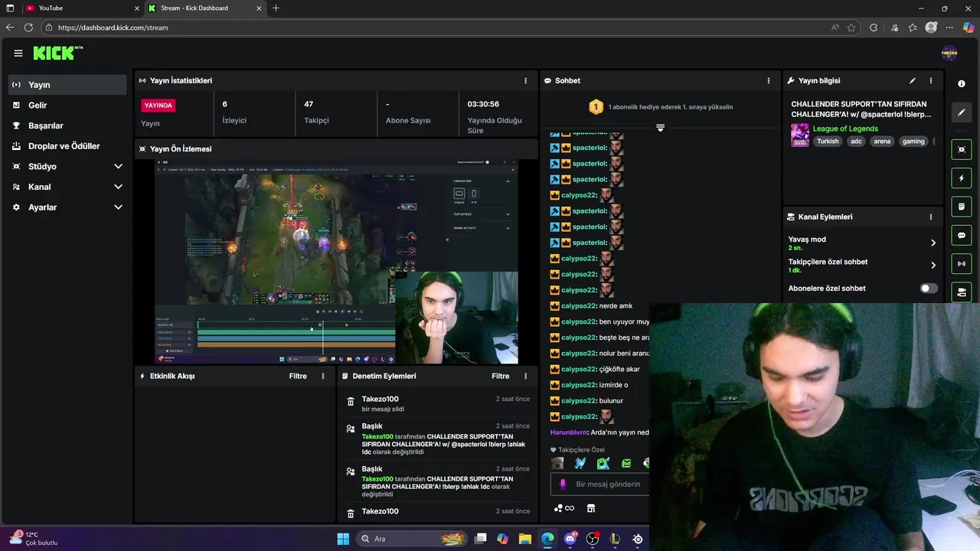Click the Turkish tag

click(828, 141)
